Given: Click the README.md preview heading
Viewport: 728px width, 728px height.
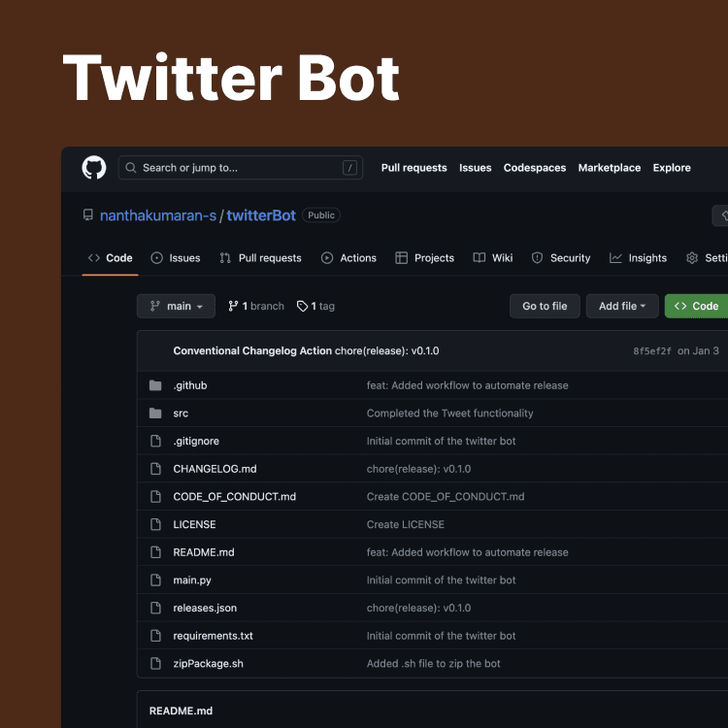Looking at the screenshot, I should (x=182, y=711).
